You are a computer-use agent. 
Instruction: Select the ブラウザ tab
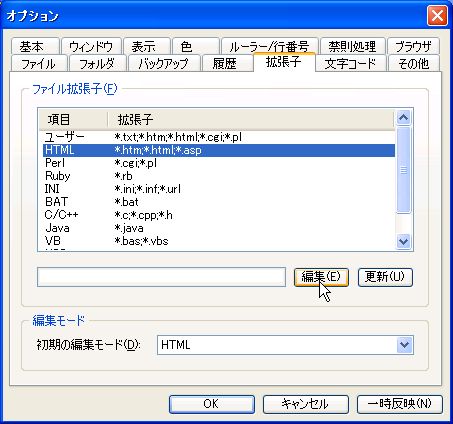pos(413,46)
